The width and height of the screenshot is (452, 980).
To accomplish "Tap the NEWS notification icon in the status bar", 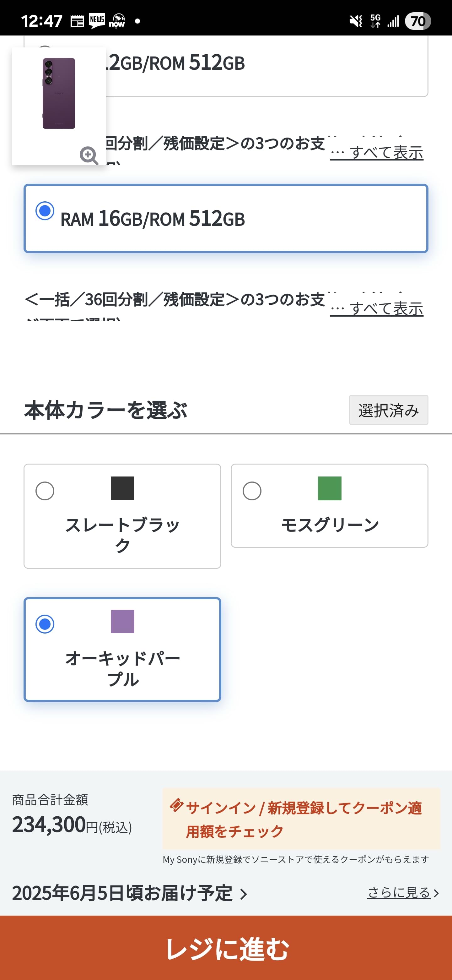I will (97, 20).
